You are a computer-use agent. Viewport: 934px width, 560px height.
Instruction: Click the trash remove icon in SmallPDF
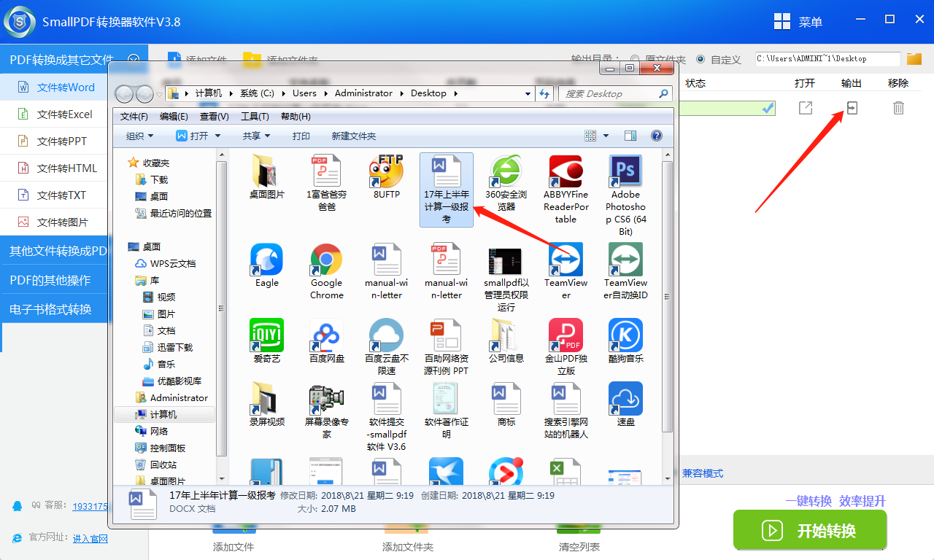point(898,108)
